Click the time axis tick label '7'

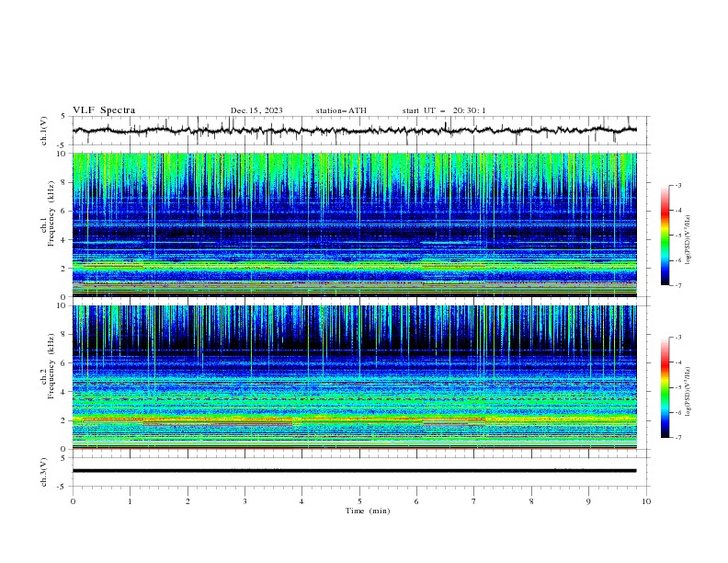(x=474, y=501)
